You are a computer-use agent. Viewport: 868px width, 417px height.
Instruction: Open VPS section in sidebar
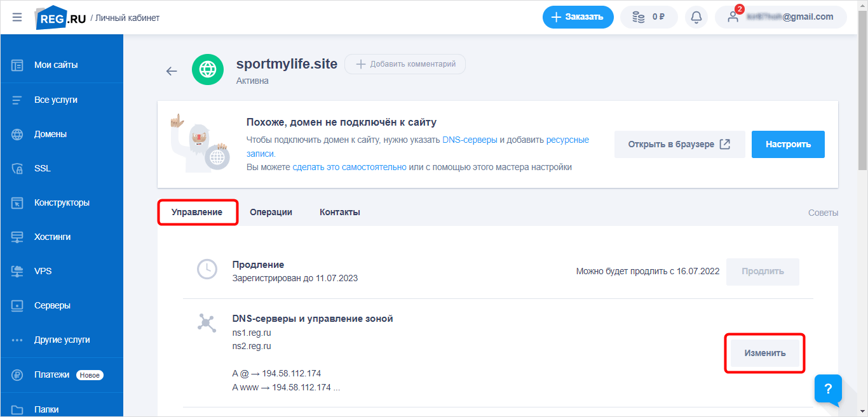43,271
